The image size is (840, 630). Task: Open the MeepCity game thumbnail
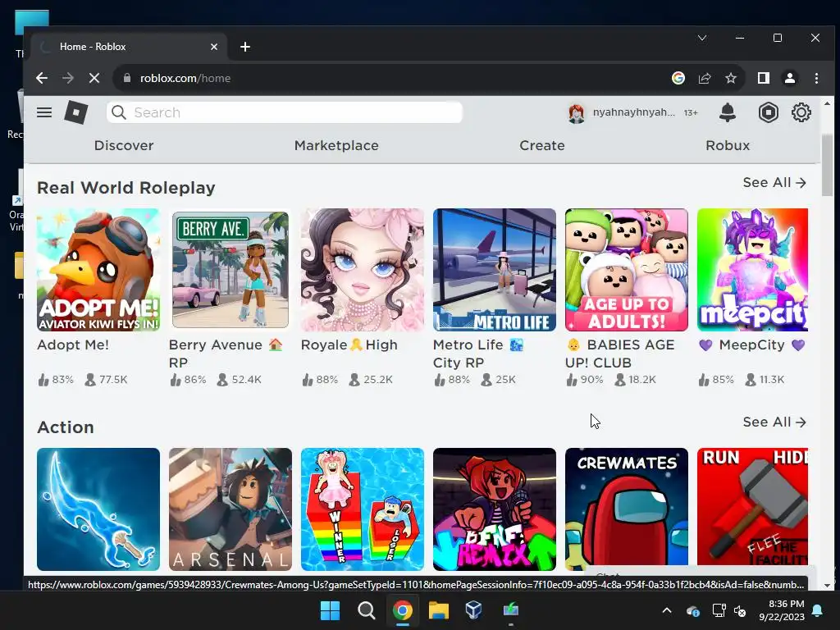point(753,270)
